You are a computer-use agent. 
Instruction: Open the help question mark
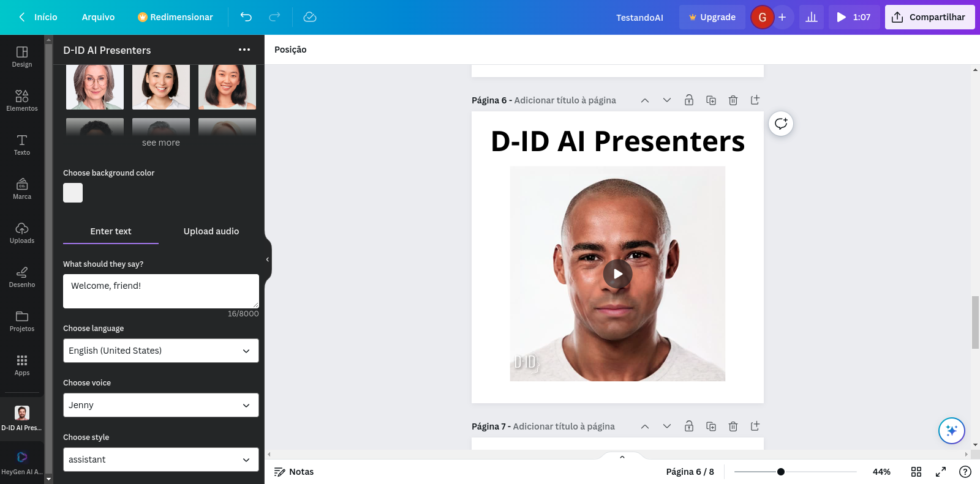[965, 472]
